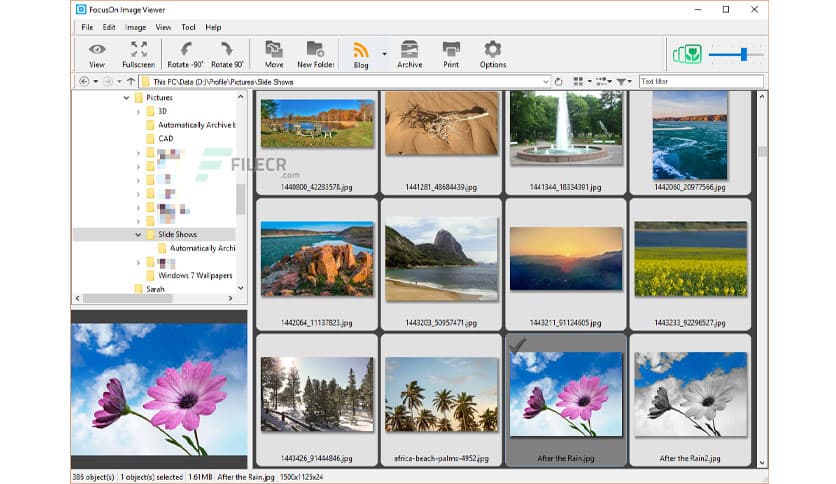Click the thumbnail view mode icon

(x=578, y=82)
